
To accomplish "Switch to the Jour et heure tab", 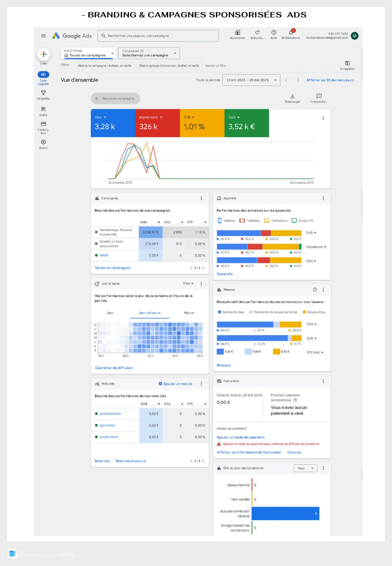I will tap(150, 313).
